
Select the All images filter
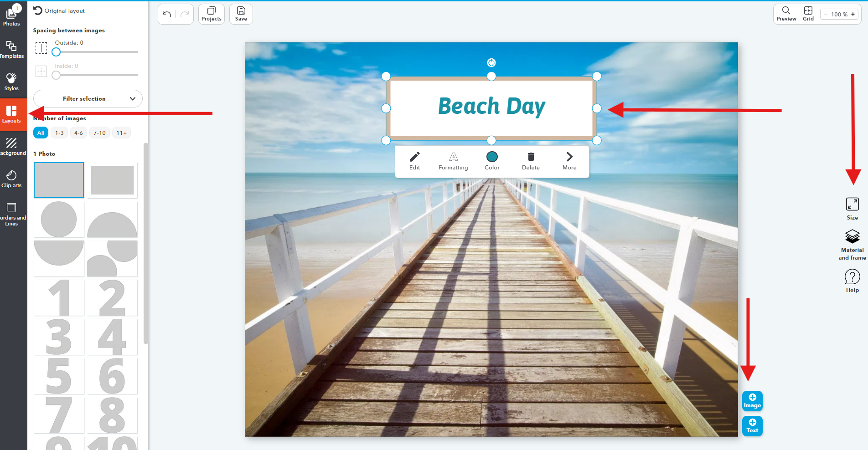tap(41, 133)
